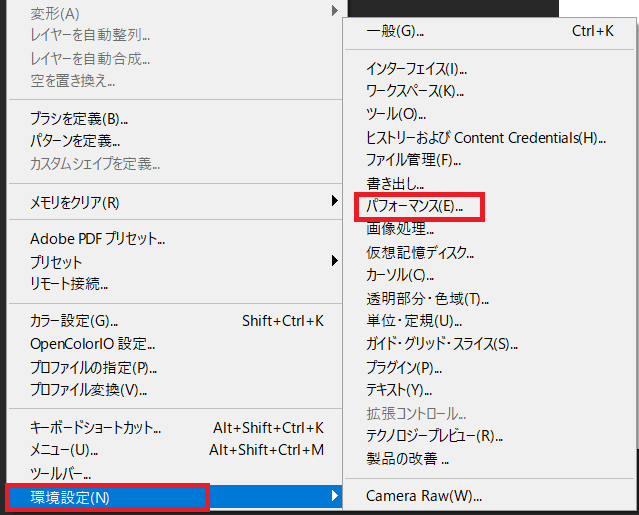Screen dimensions: 639x515
Task: Expand the メモリをクリア(R) submenu
Action: (175, 202)
